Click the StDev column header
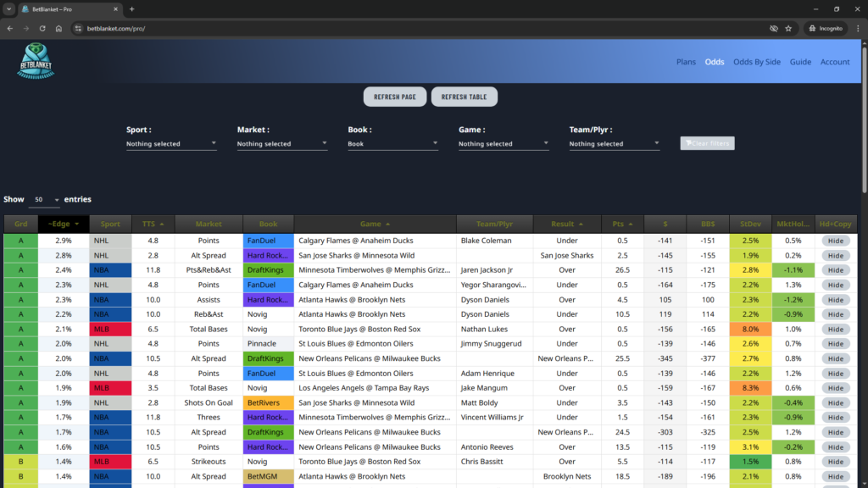The height and width of the screenshot is (488, 868). [750, 224]
